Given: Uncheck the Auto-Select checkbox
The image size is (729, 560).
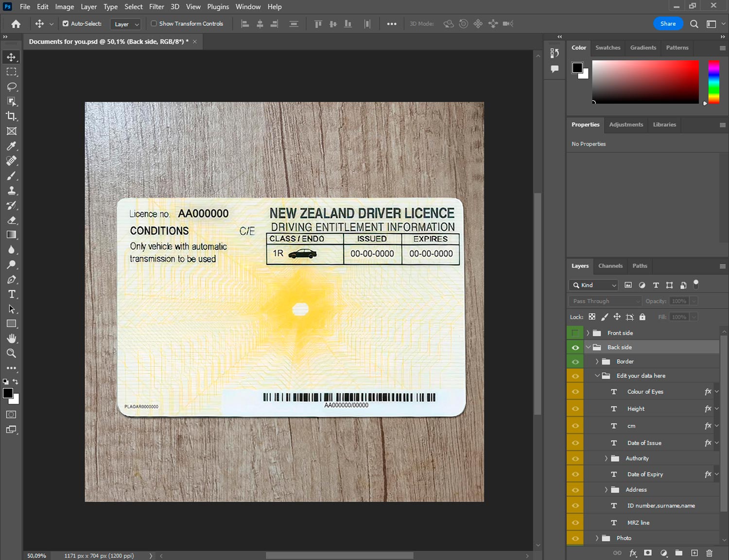Looking at the screenshot, I should (x=66, y=23).
